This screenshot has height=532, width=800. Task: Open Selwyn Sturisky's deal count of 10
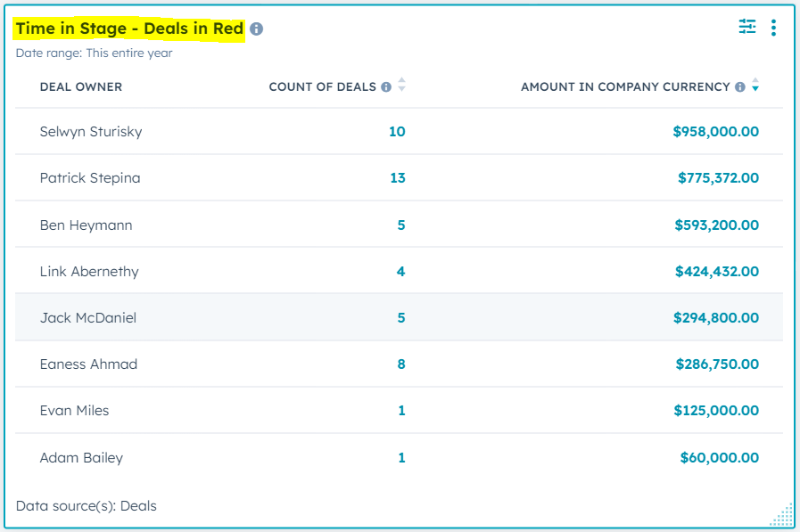point(397,132)
